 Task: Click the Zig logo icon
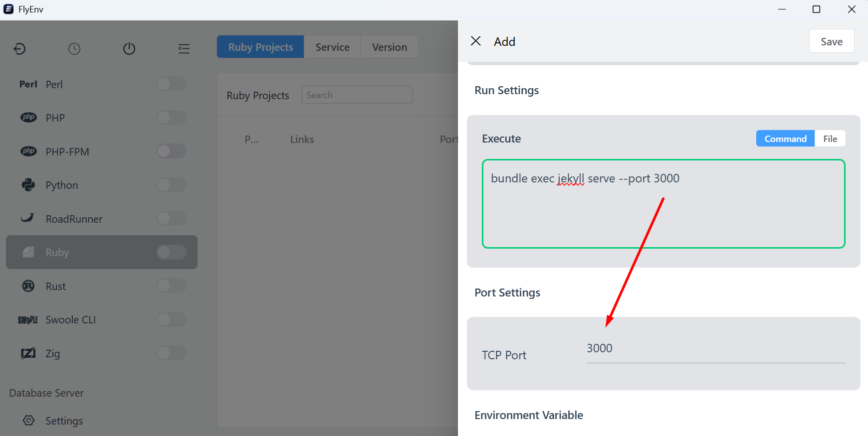click(28, 353)
